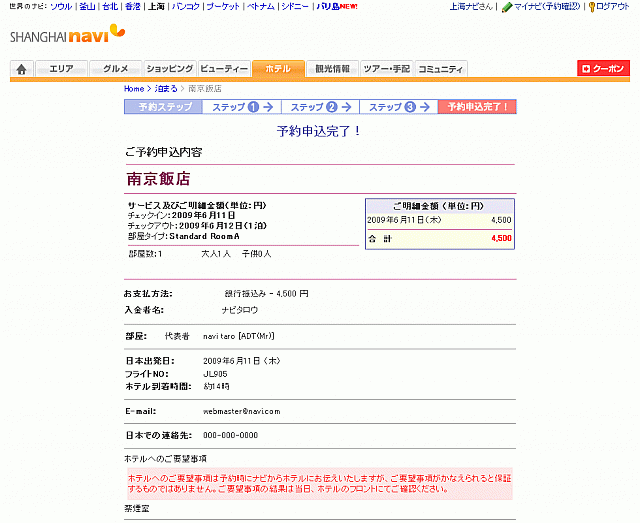
Task: Open the ベトナム navi link
Action: pyautogui.click(x=261, y=7)
